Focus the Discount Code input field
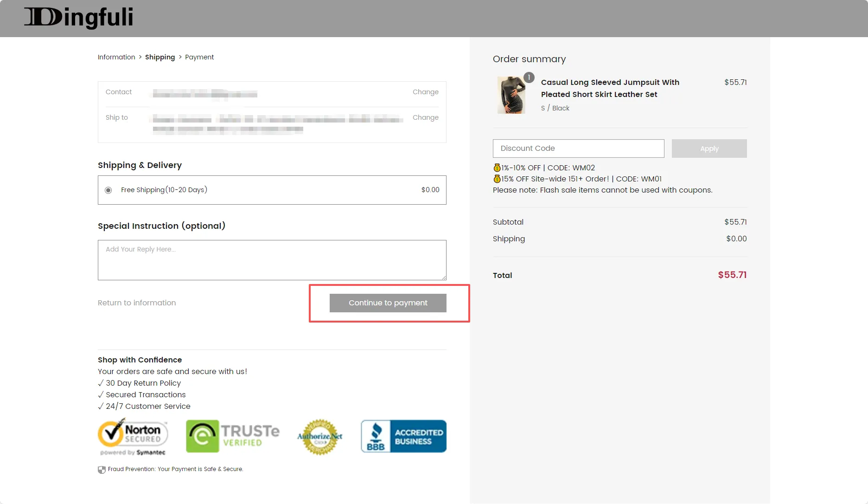This screenshot has height=504, width=868. click(578, 149)
